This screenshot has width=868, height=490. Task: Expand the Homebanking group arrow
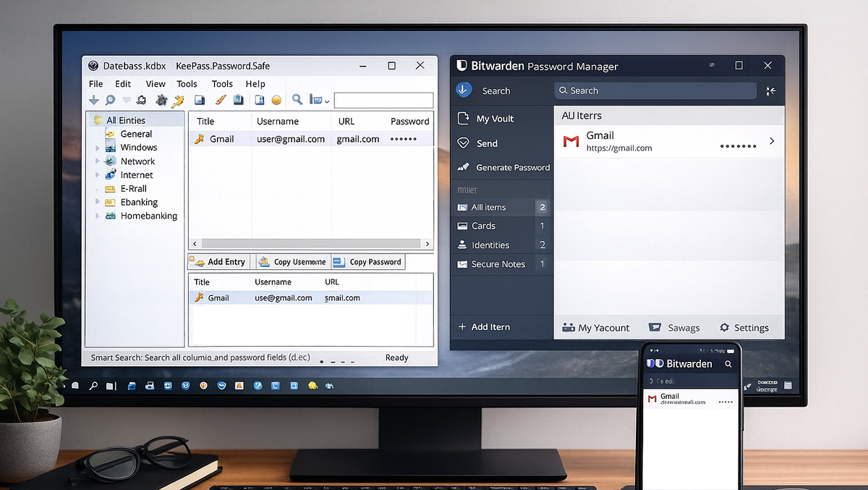(98, 216)
